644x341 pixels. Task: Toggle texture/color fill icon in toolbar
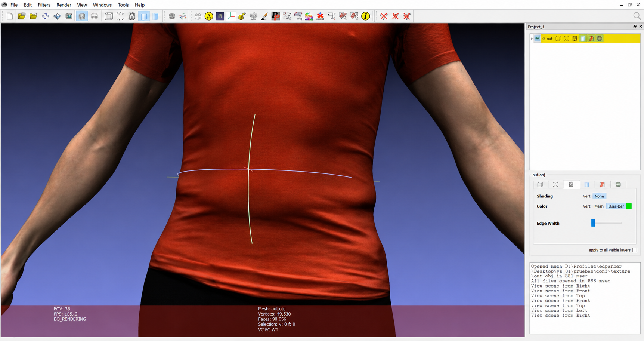156,16
